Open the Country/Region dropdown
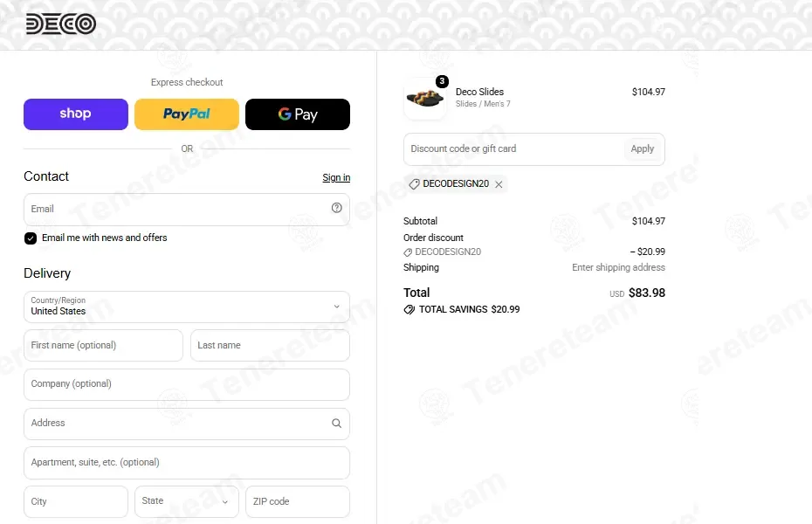The height and width of the screenshot is (524, 812). [x=187, y=307]
